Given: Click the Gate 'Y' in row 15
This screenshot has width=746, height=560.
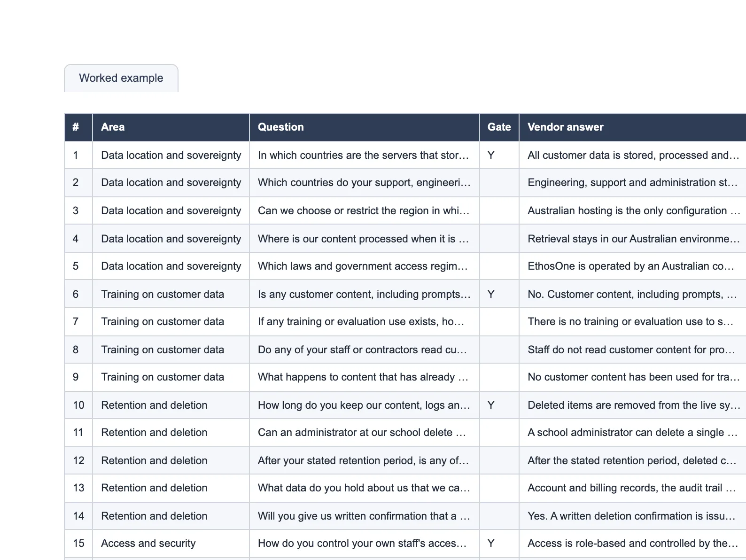Looking at the screenshot, I should pos(499,544).
